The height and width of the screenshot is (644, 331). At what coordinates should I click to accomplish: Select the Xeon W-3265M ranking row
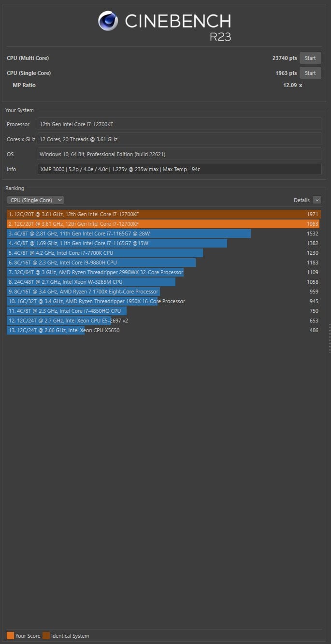164,282
